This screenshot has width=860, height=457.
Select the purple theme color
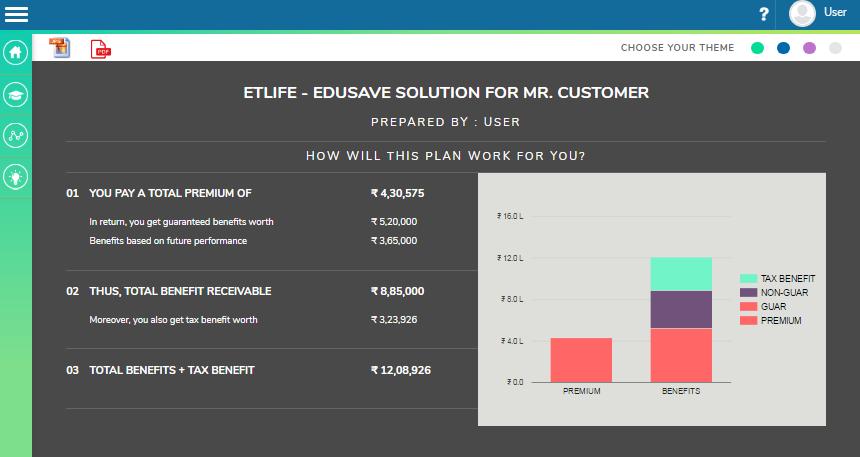click(809, 48)
